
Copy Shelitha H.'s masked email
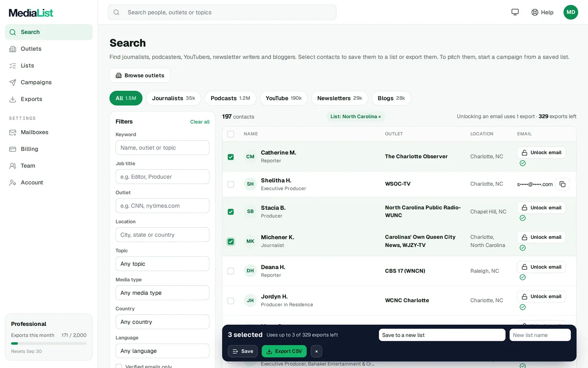(562, 184)
